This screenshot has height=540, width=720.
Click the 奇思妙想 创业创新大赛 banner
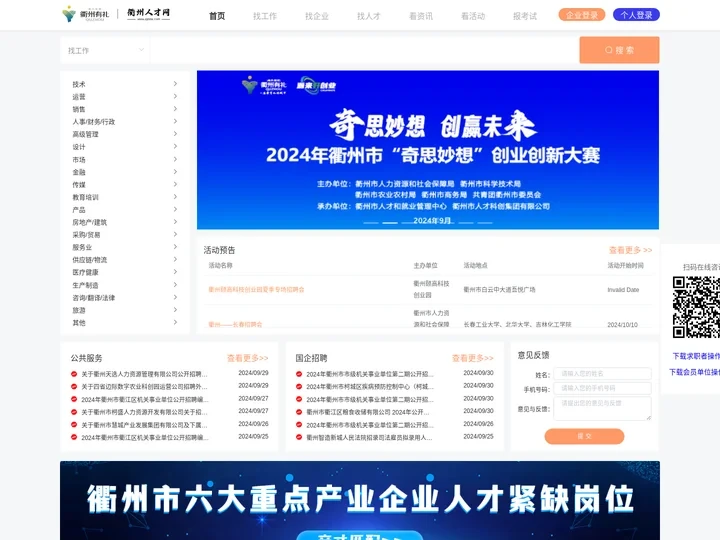[428, 150]
